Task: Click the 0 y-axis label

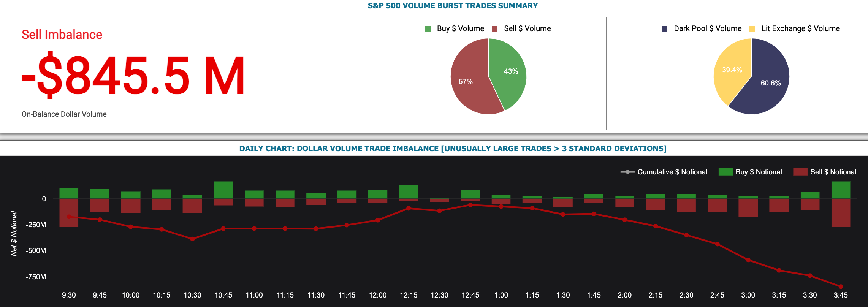Action: point(44,199)
